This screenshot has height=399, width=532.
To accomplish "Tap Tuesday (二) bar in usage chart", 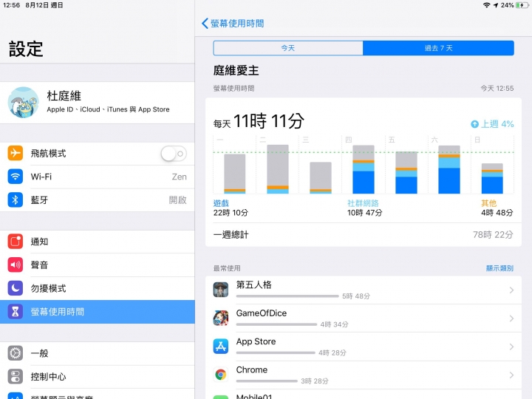I will 278,169.
